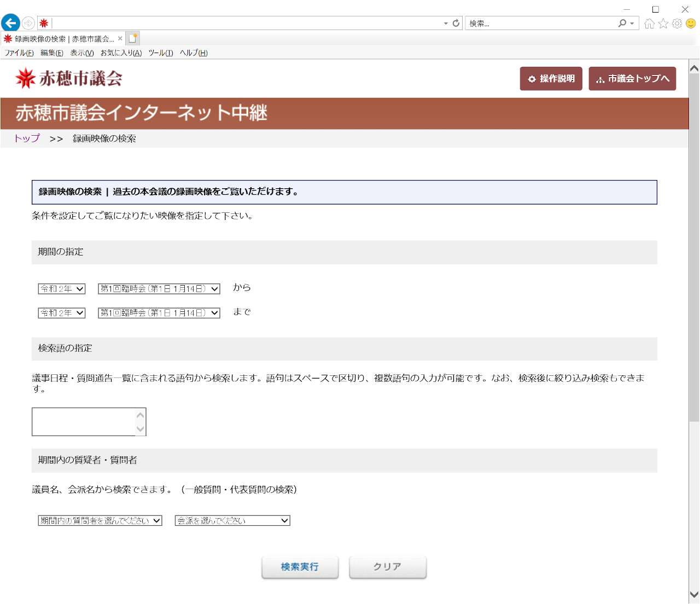
Task: Open the end session dropdown beside まで
Action: [x=159, y=313]
